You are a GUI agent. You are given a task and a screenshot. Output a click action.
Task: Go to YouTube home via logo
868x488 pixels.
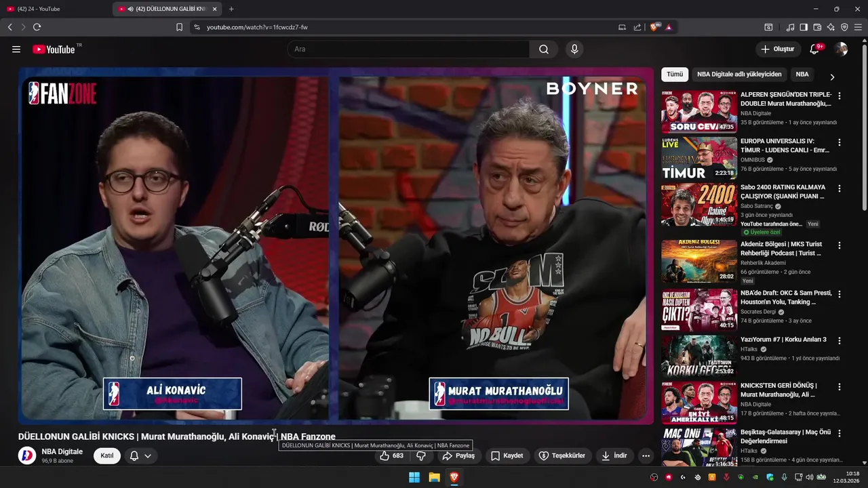(54, 49)
